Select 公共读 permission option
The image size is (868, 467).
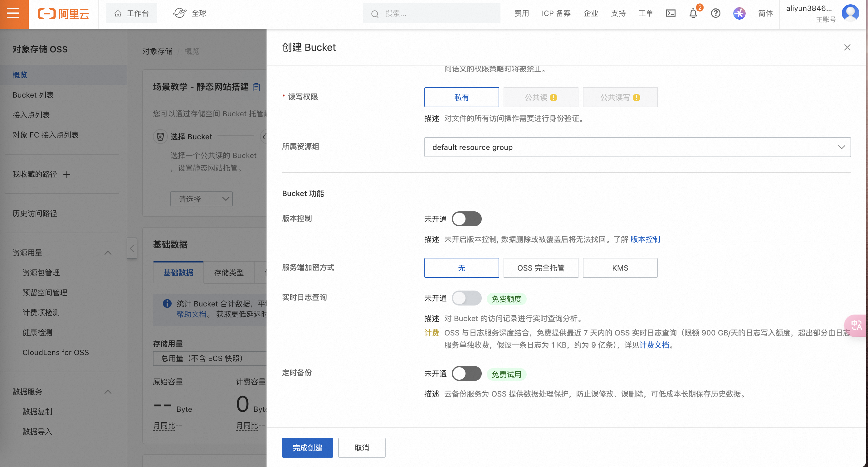(540, 97)
